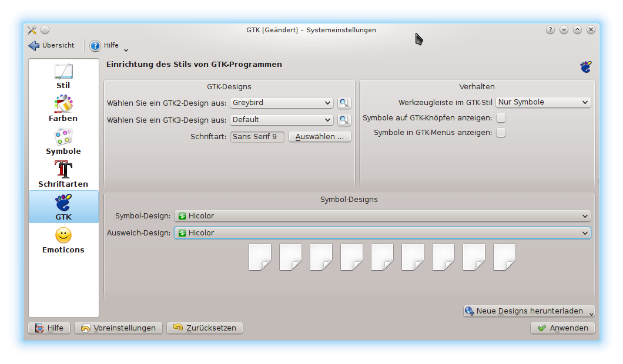Click the GNOME foot icon in header

click(x=585, y=67)
